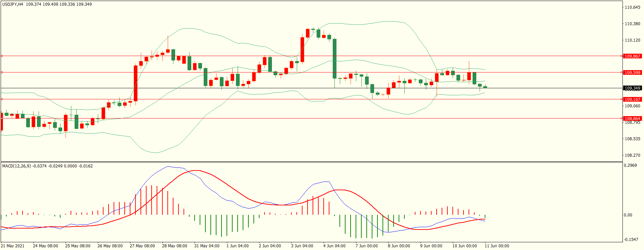
Task: Click the 25 May 08:00 time label
Action: coord(78,246)
